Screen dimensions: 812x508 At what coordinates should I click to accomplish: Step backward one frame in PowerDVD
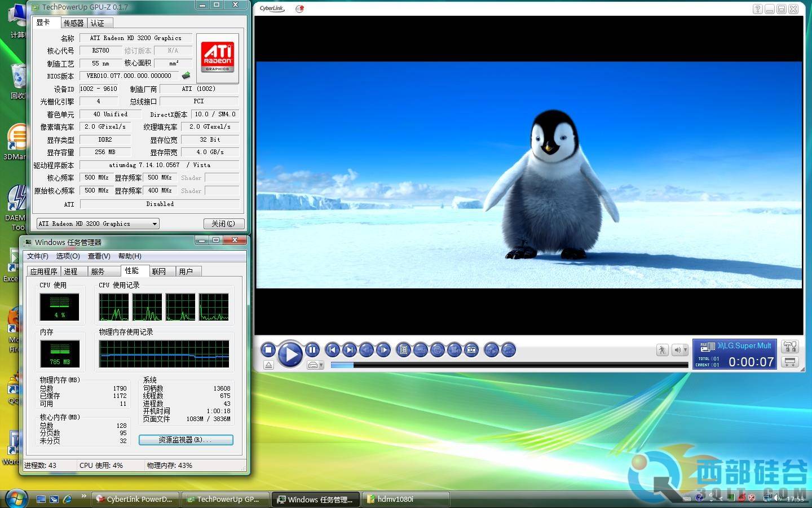[x=367, y=350]
